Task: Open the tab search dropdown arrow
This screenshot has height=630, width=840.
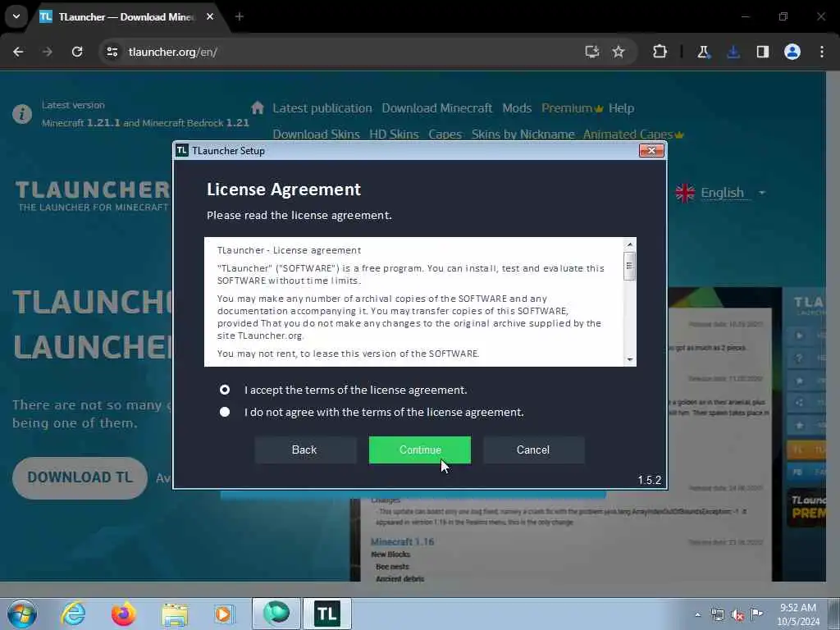Action: pyautogui.click(x=16, y=16)
